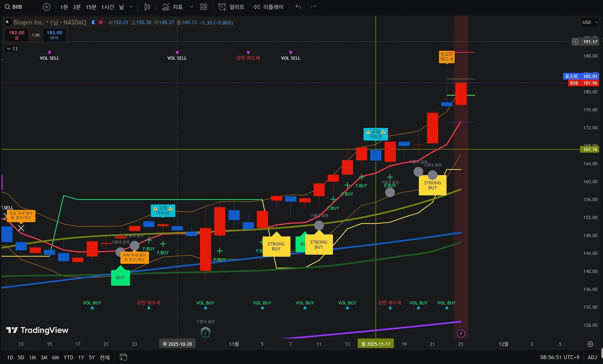Create an alert with the 얼러트 button
Screen dimensions: 603x364
pos(231,7)
